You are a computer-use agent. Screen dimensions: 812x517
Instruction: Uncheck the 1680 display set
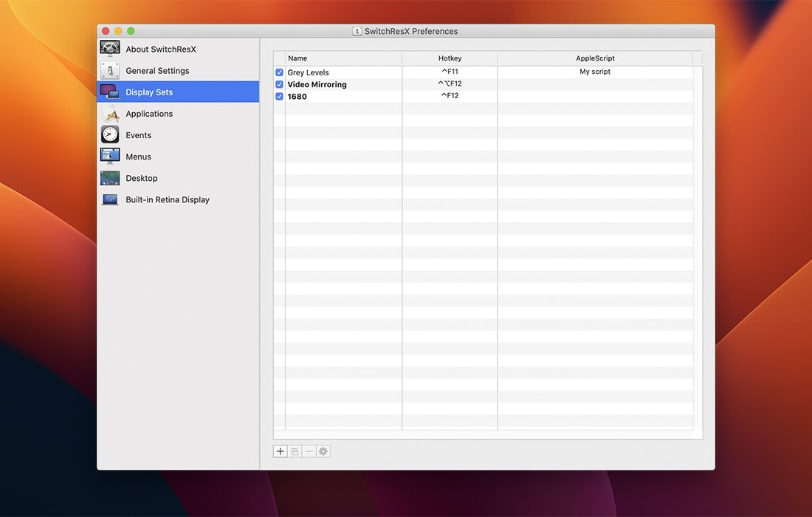coord(279,96)
